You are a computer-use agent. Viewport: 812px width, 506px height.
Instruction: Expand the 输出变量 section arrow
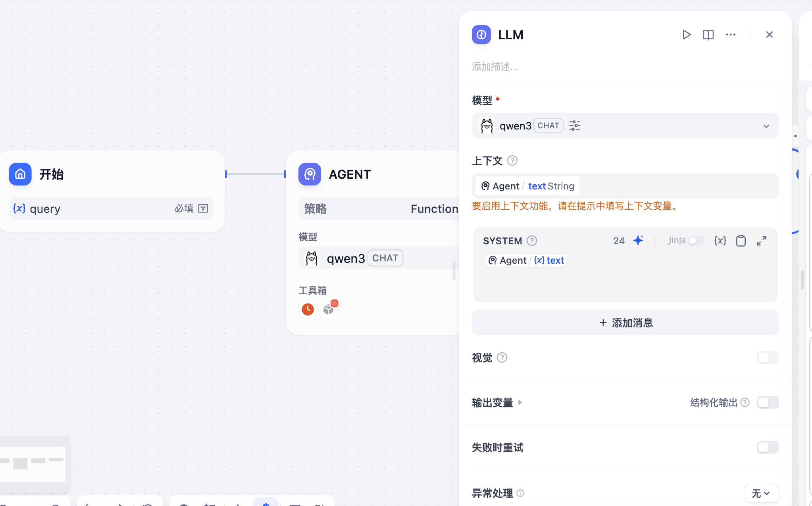520,402
